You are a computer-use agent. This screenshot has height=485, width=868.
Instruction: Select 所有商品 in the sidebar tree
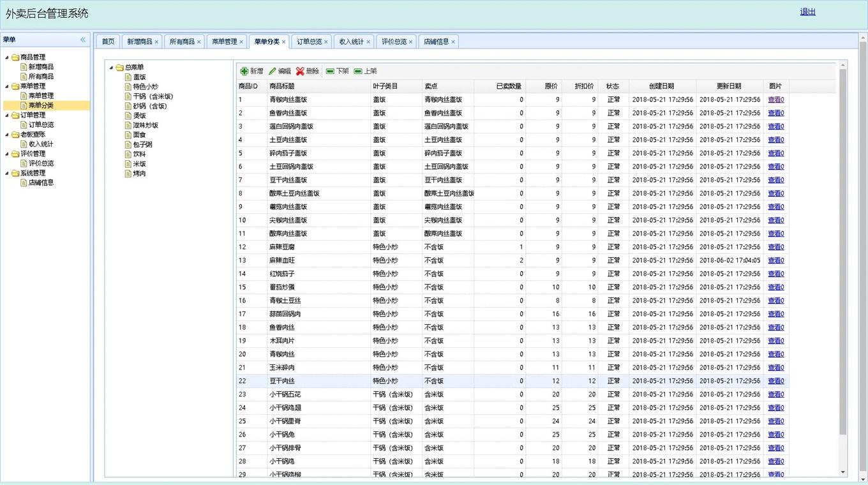pos(41,77)
